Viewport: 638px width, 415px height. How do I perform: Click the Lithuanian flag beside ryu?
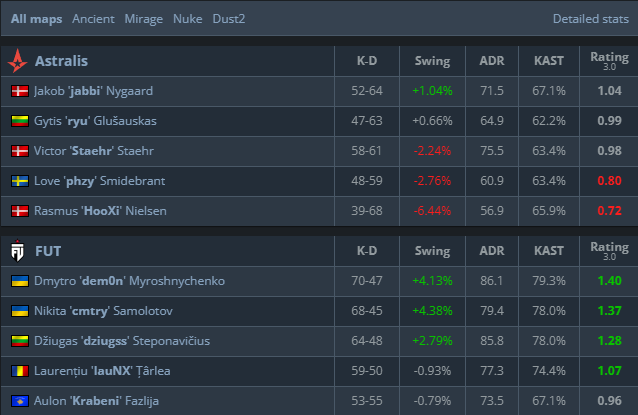click(x=19, y=121)
